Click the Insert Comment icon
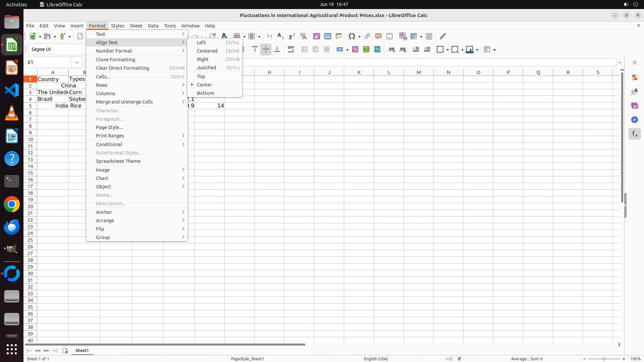644x362 pixels. point(378,36)
